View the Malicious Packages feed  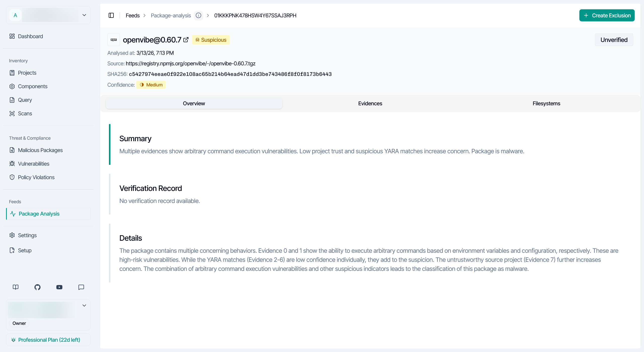[40, 150]
